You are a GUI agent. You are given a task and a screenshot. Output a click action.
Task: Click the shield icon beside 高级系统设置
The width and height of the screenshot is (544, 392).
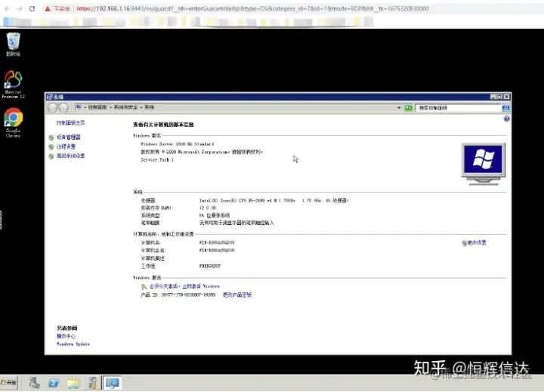51,156
